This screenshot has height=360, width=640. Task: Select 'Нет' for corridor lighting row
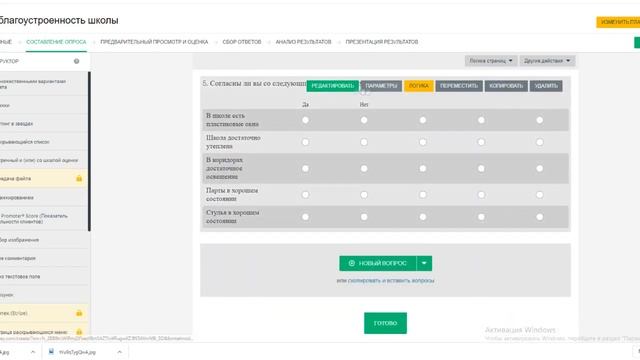tap(364, 168)
